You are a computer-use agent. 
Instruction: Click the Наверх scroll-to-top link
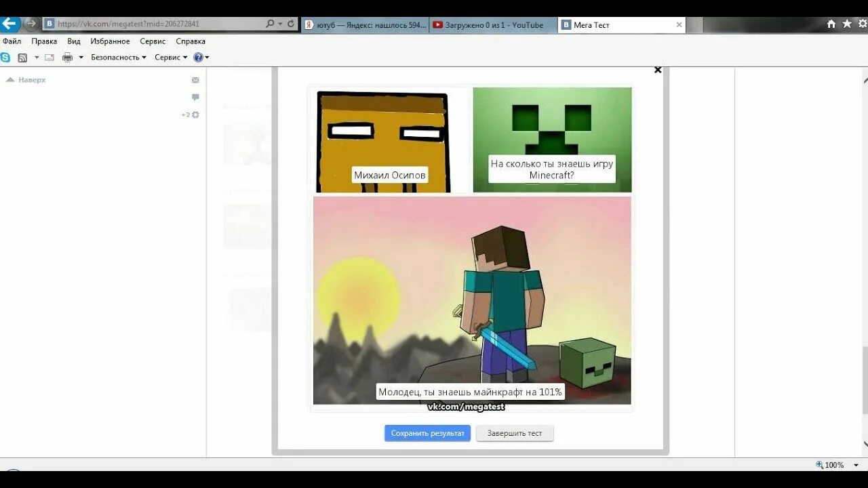click(26, 80)
